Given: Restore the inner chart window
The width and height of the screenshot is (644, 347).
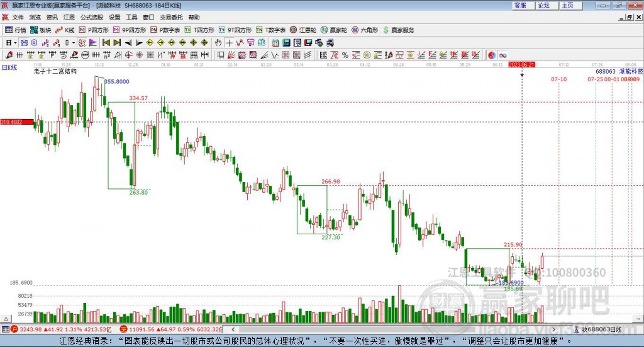Looking at the screenshot, I should click(x=630, y=17).
